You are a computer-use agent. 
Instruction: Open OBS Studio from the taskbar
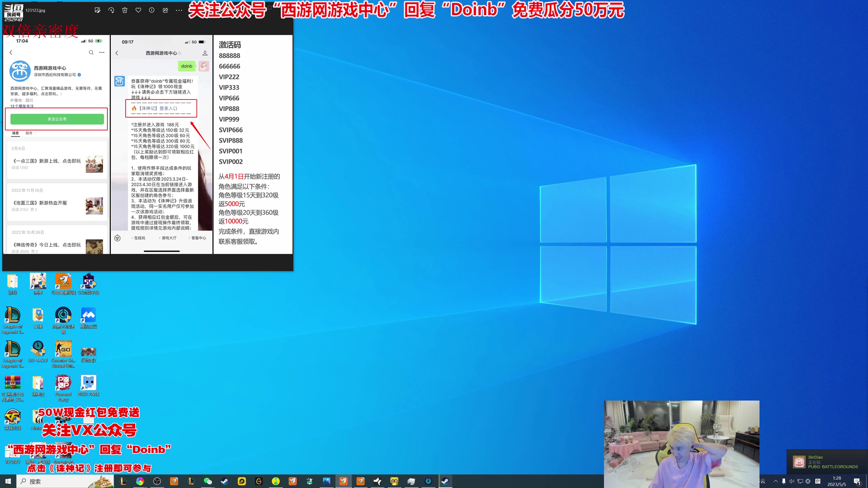click(x=157, y=481)
